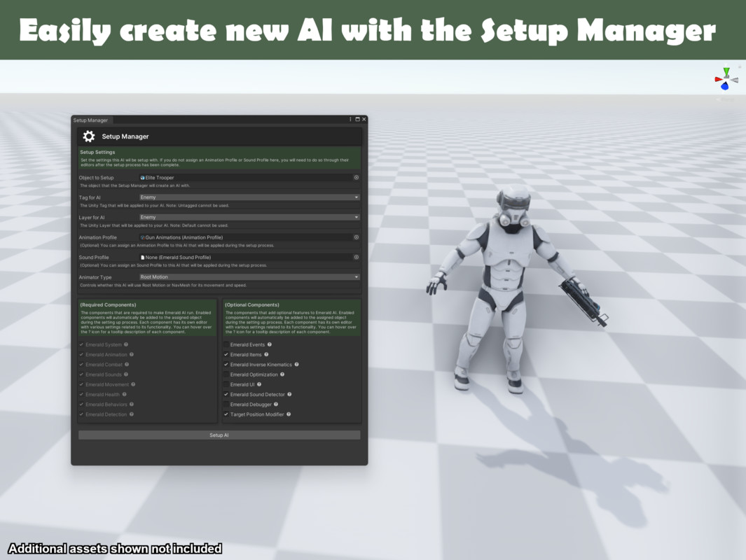The width and height of the screenshot is (746, 560).
Task: Uncheck the Emerald Inverse Kinematics checkbox
Action: tap(226, 365)
